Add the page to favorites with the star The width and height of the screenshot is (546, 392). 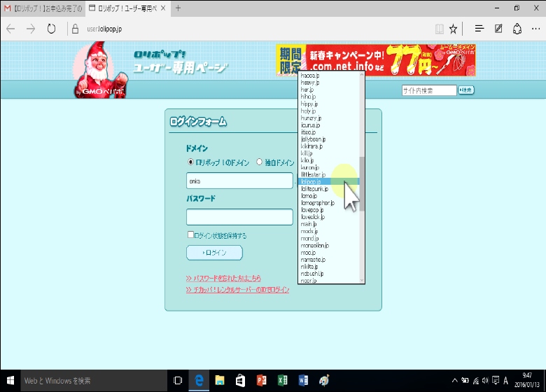pos(453,29)
